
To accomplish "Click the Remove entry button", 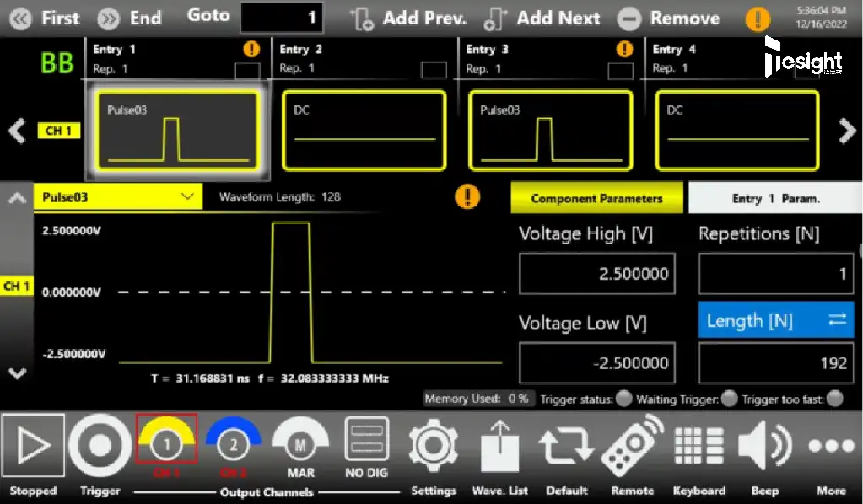I will [669, 18].
